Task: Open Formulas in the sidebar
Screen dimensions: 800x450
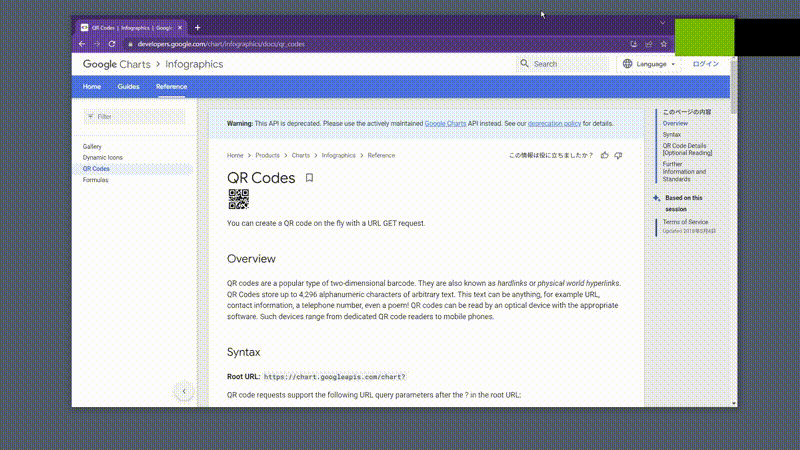Action: (95, 180)
